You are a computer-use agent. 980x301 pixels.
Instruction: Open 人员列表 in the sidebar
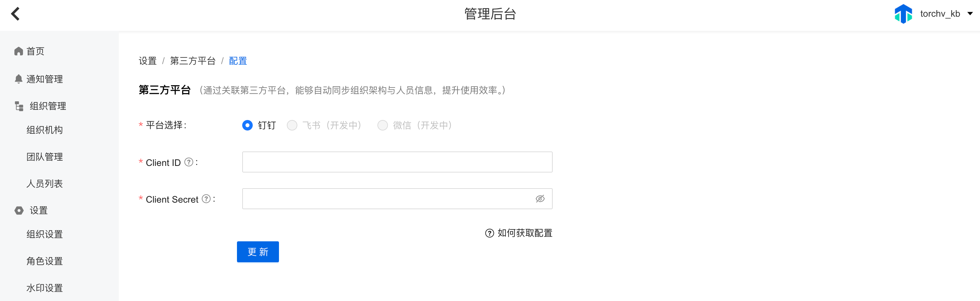[45, 184]
